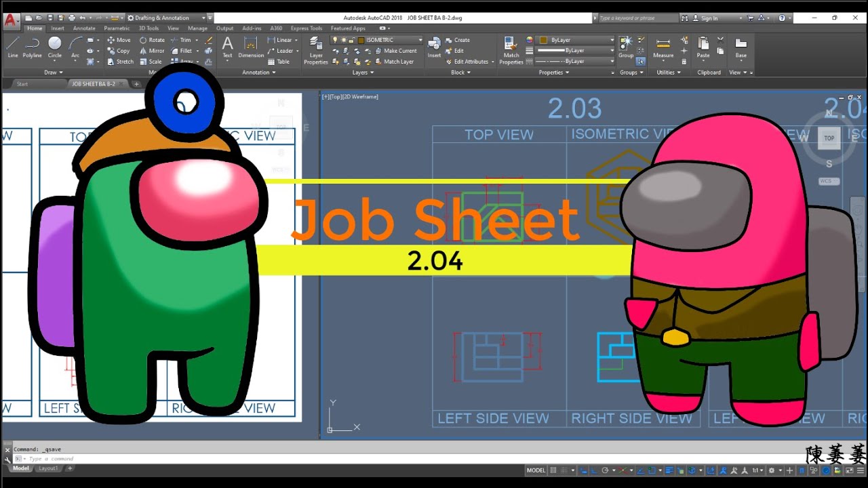Activate the Stretch tool
This screenshot has width=868, height=488.
point(120,62)
